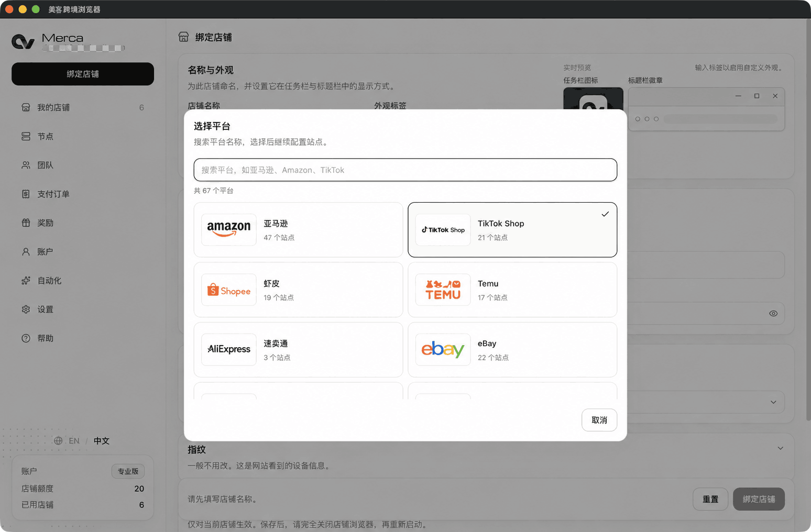Open 自动化 in sidebar
The image size is (811, 532).
point(83,281)
